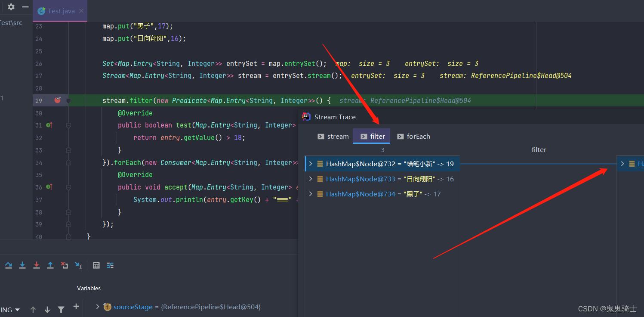Switch to the stream tab in Stream Trace

[x=333, y=137]
